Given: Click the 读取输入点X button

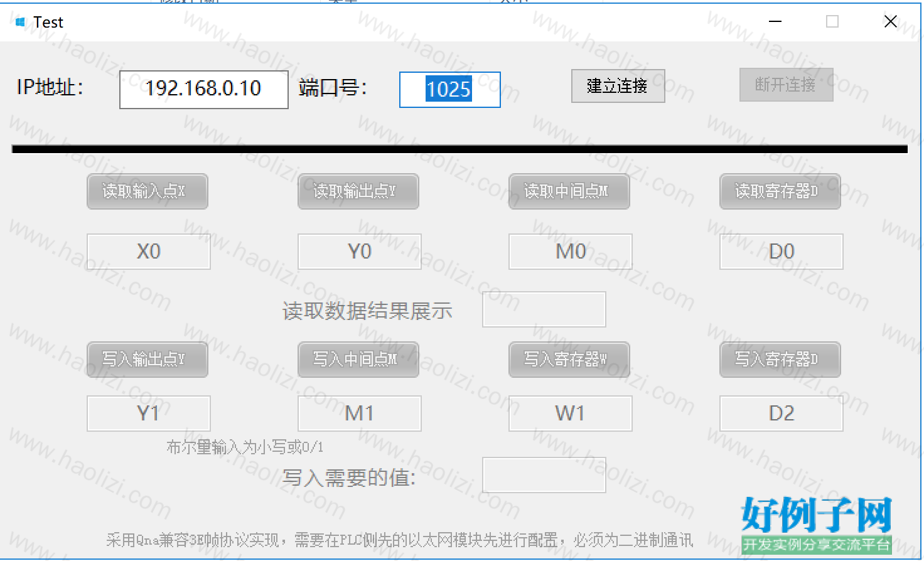Looking at the screenshot, I should (148, 191).
